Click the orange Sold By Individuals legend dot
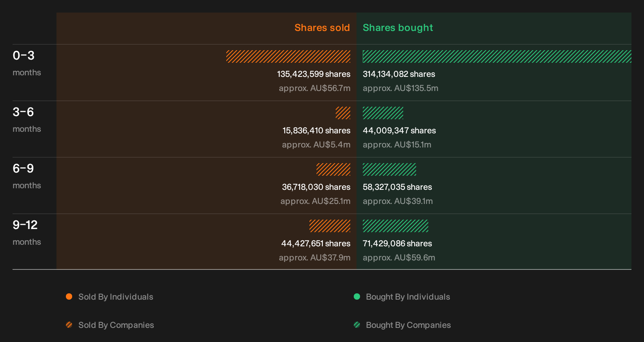The height and width of the screenshot is (342, 644). click(69, 297)
